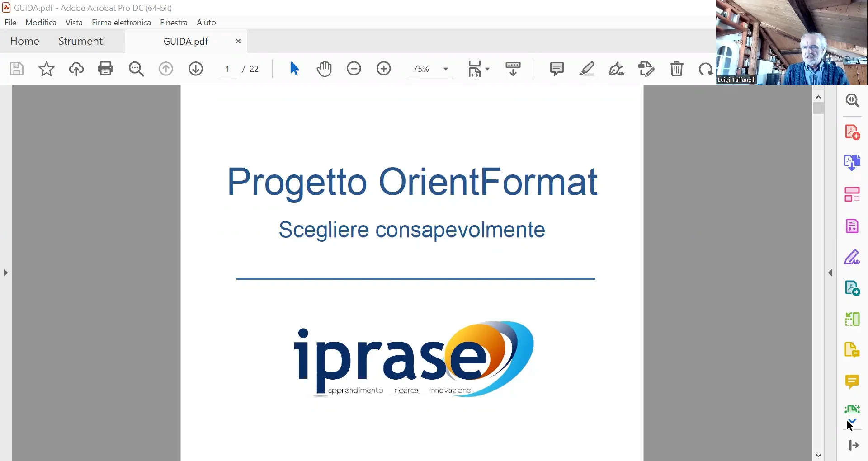Click the page number input field
This screenshot has height=461, width=868.
227,69
